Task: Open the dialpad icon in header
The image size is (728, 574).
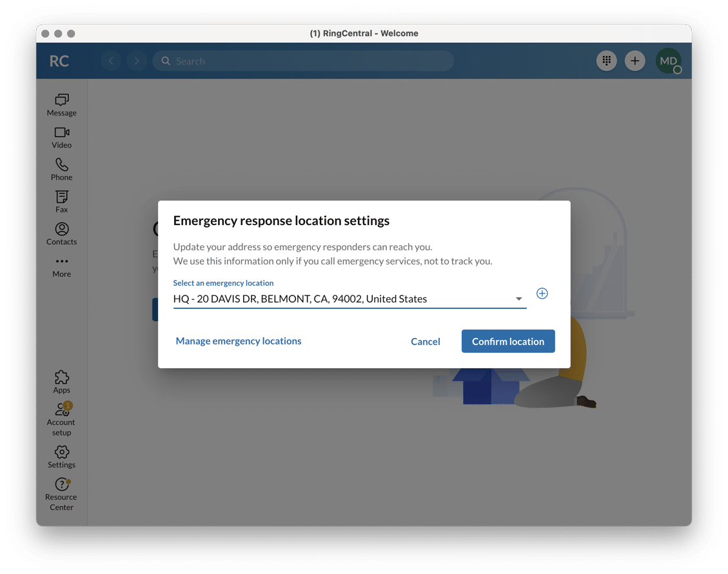Action: pos(606,61)
